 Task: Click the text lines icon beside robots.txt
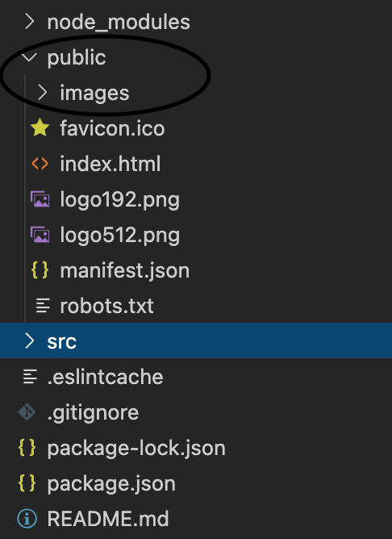tap(44, 306)
